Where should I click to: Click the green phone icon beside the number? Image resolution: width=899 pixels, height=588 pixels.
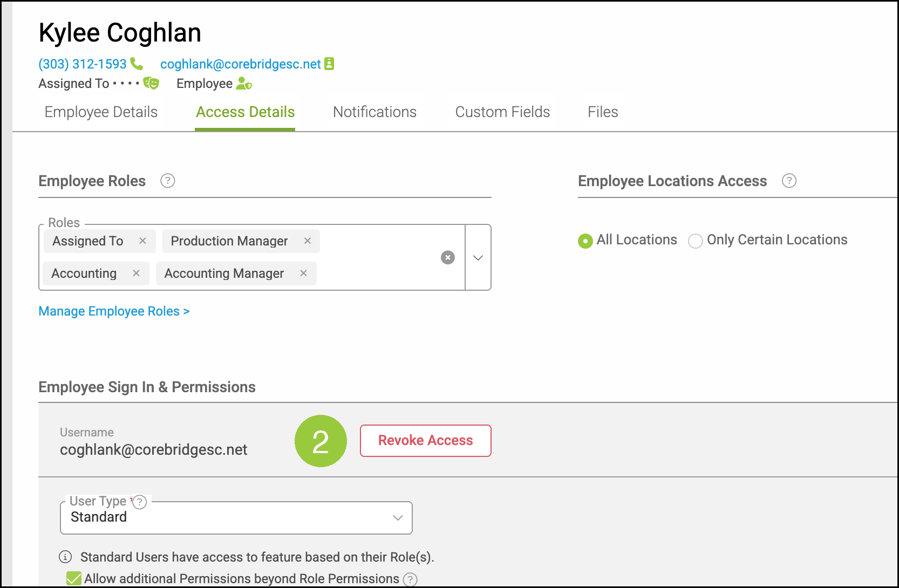137,64
